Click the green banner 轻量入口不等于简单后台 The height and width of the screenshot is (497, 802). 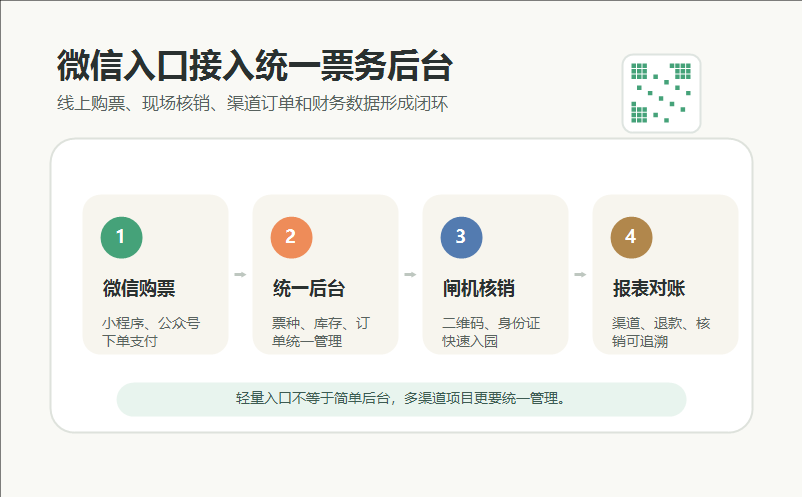(x=401, y=399)
